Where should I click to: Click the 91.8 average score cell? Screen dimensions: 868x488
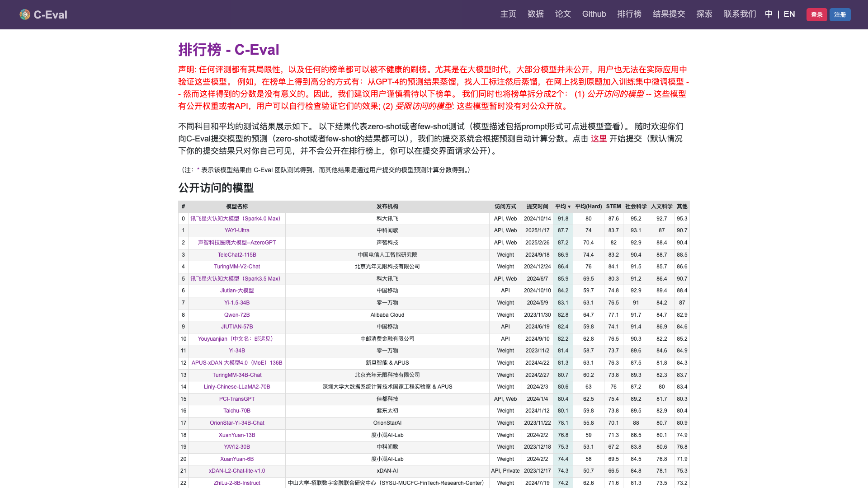tap(563, 219)
